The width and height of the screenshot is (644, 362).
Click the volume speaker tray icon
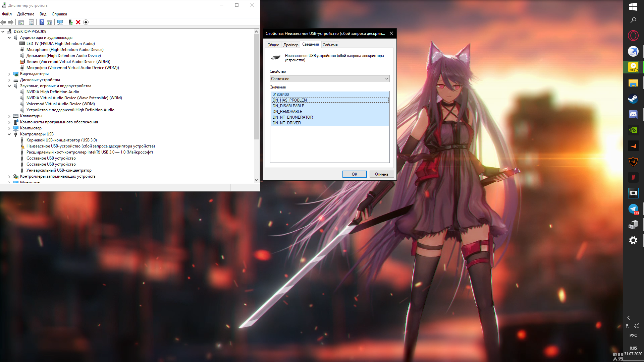637,326
